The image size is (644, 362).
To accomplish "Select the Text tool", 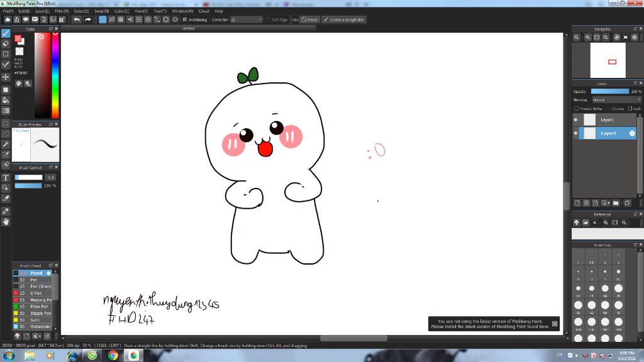I will click(6, 178).
